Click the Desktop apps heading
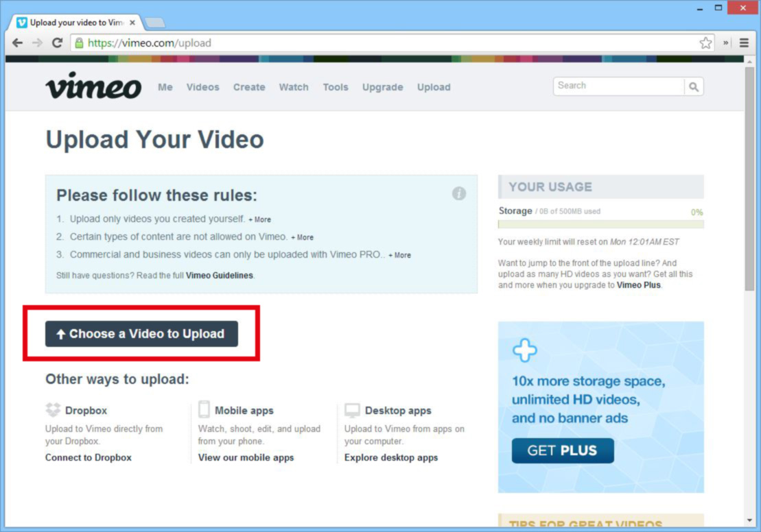 (398, 411)
